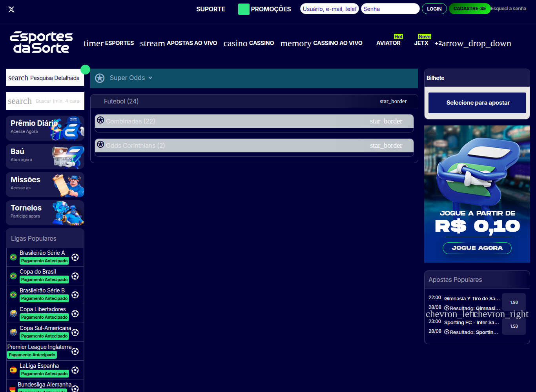Go to next popular bets slide

(501, 314)
